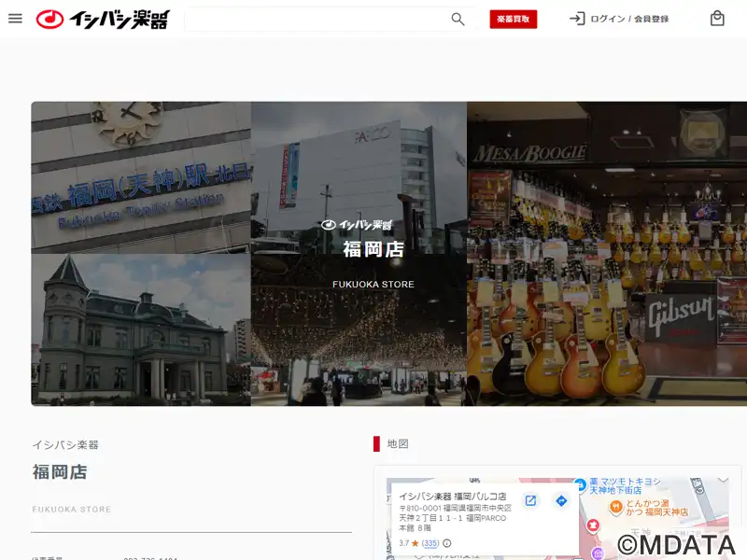Click the historic brick building photo
The image size is (747, 560).
point(141,330)
